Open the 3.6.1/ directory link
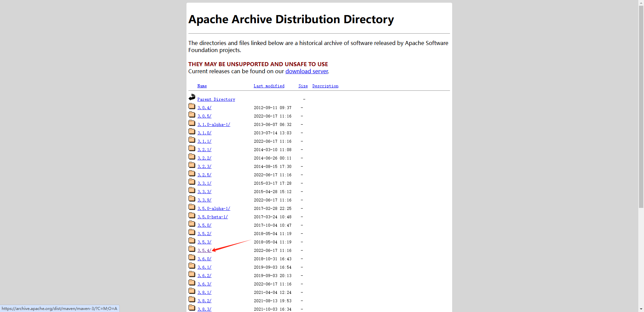This screenshot has height=312, width=644. [x=204, y=267]
